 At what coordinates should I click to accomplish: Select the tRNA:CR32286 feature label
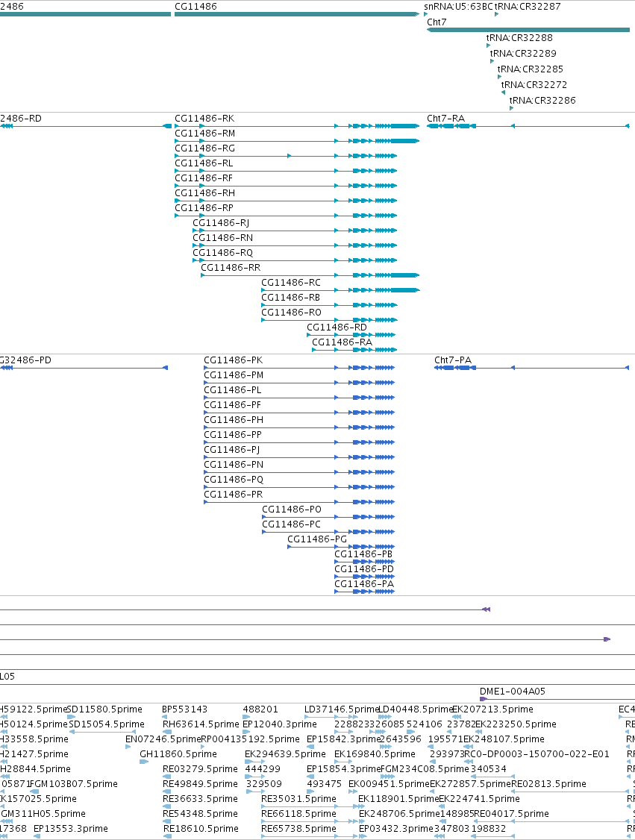[x=542, y=100]
